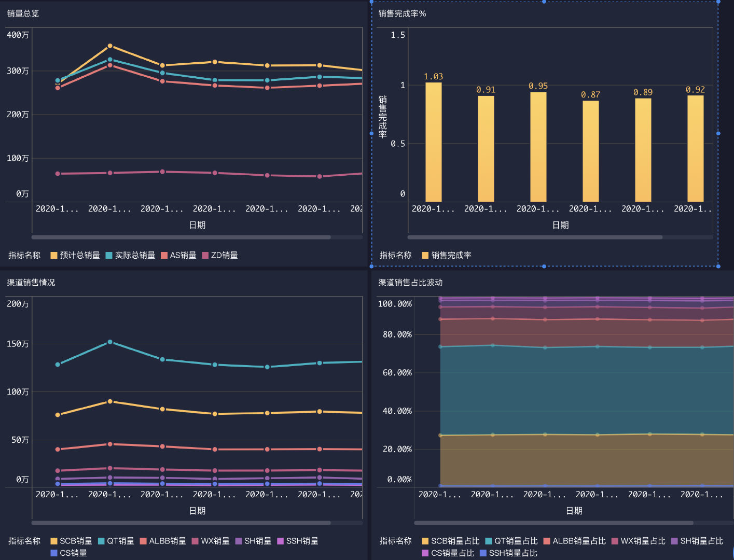
Task: Click 日期 axis label in 销量总览
Action: pos(197,225)
